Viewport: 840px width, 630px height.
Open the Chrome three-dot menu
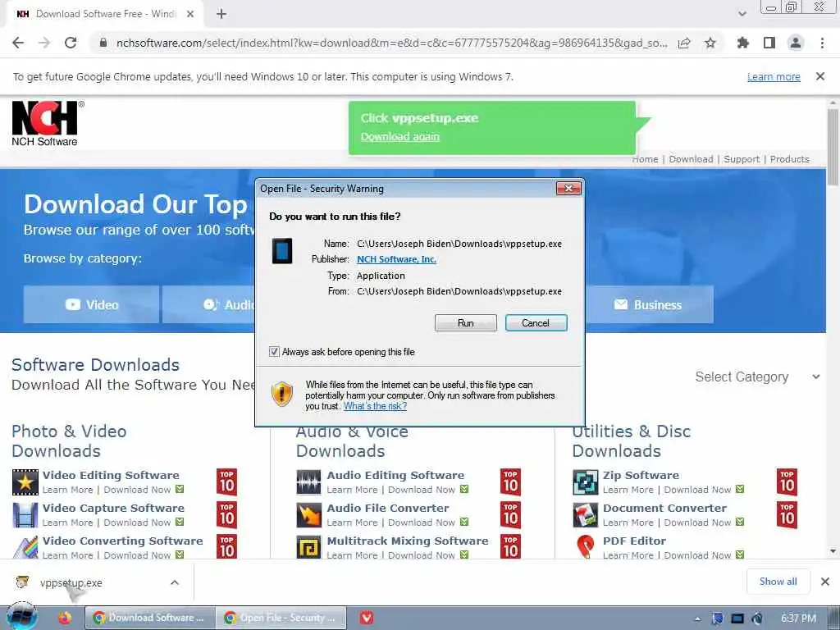[822, 43]
